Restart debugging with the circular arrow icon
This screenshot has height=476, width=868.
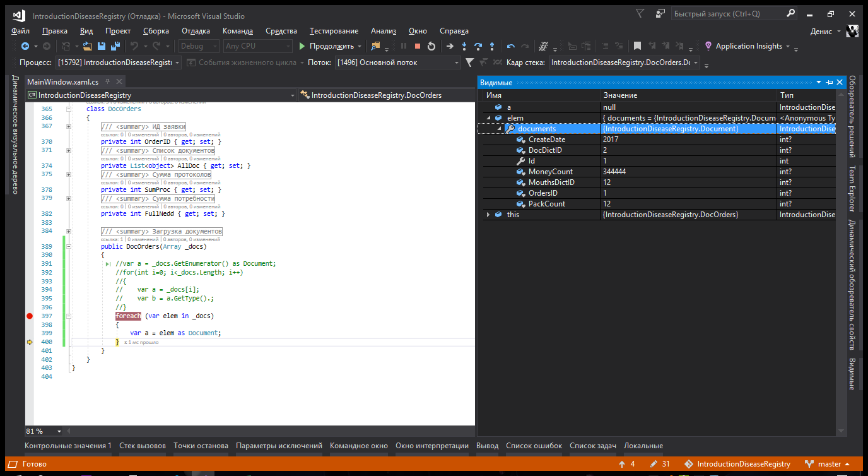431,46
